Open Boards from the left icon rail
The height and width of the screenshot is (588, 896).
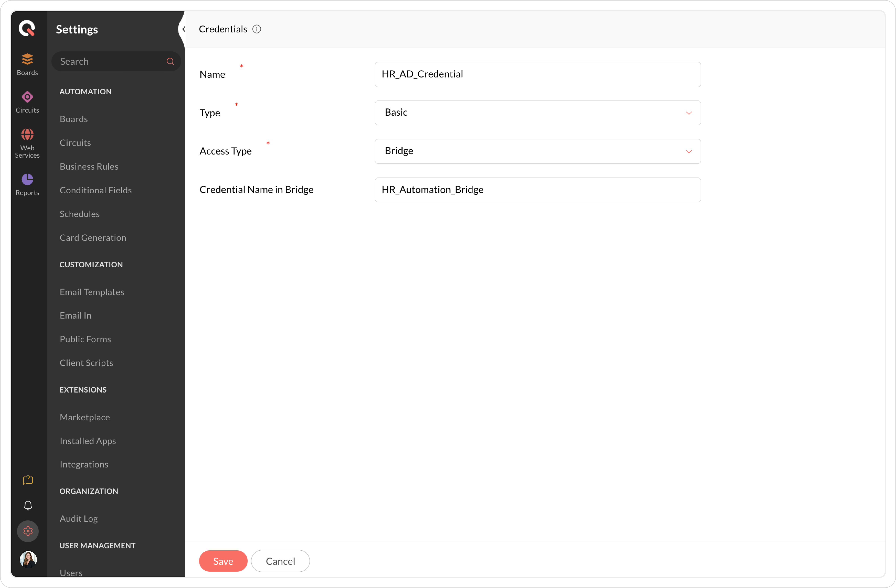(27, 64)
